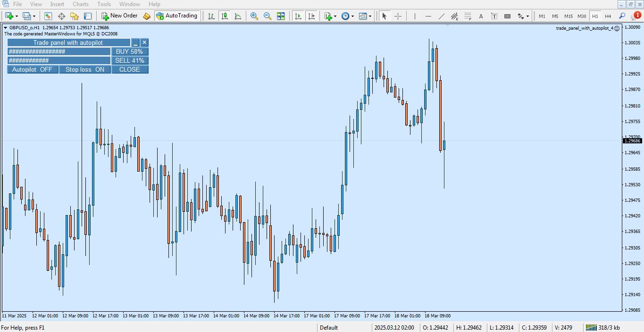This screenshot has width=644, height=332.
Task: Enable auto scroll to chart end
Action: pyautogui.click(x=298, y=16)
